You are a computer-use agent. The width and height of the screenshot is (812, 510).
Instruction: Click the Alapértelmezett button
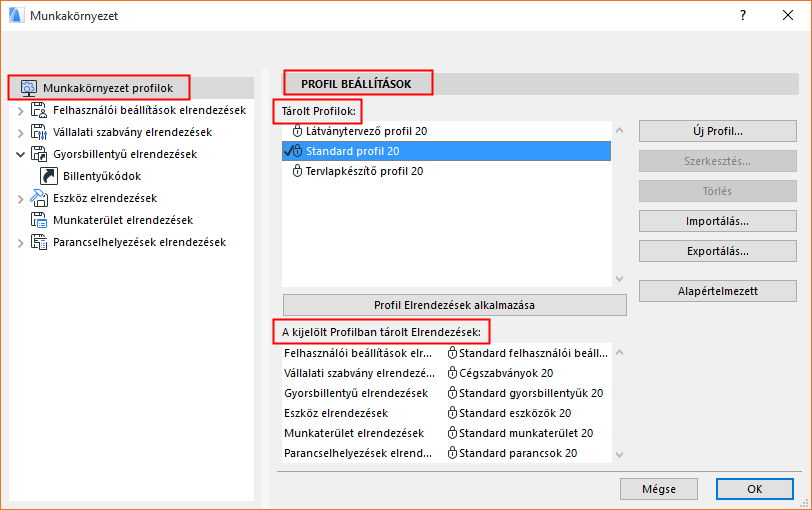point(710,291)
